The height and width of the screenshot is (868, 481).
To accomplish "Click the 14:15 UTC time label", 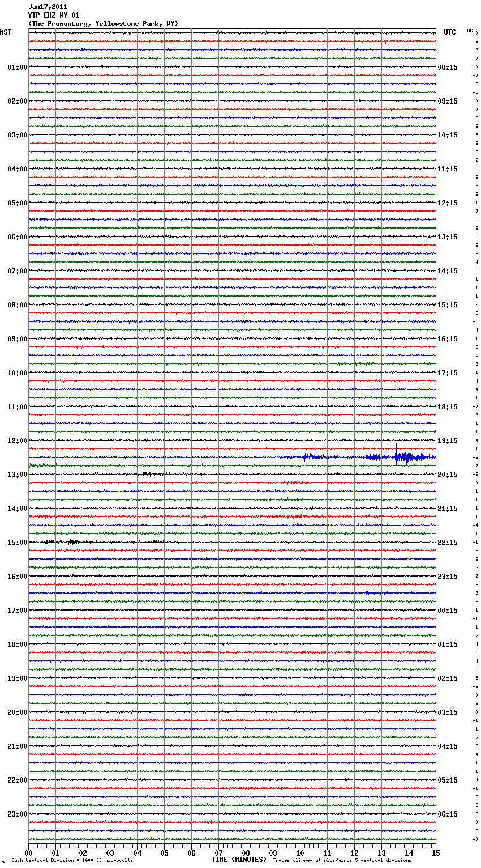I will point(448,271).
